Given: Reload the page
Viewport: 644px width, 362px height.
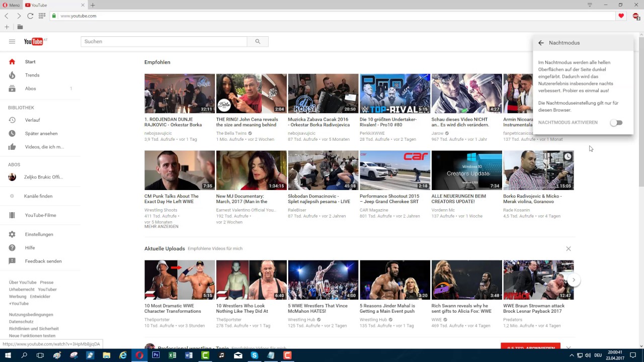Looking at the screenshot, I should click(x=30, y=16).
